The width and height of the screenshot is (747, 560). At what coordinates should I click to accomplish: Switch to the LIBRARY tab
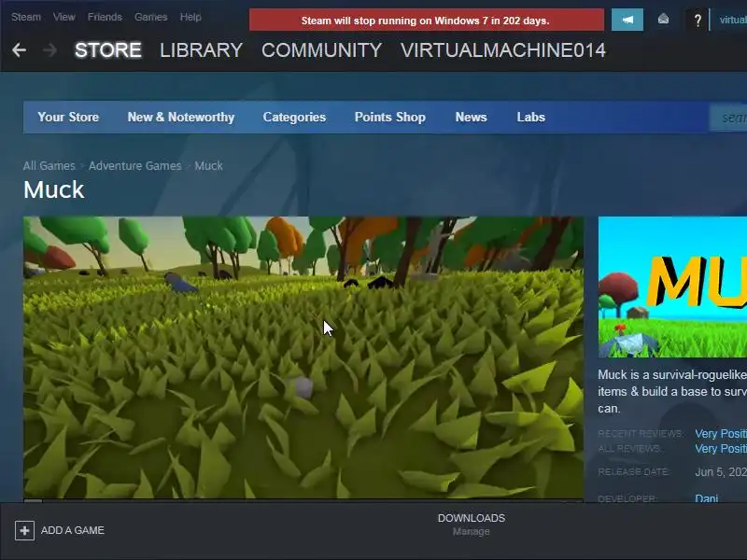coord(201,50)
